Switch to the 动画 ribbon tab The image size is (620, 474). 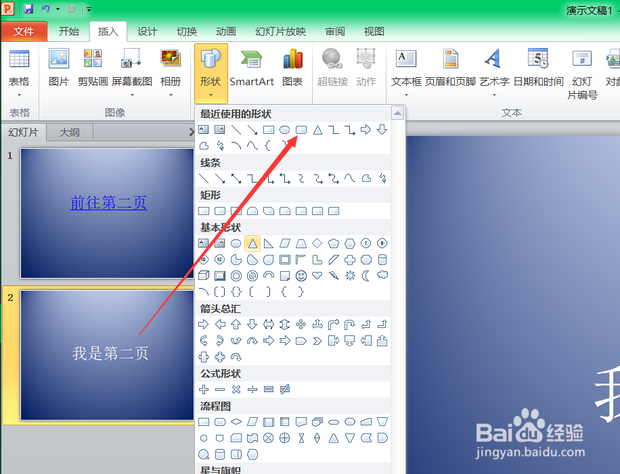click(226, 32)
